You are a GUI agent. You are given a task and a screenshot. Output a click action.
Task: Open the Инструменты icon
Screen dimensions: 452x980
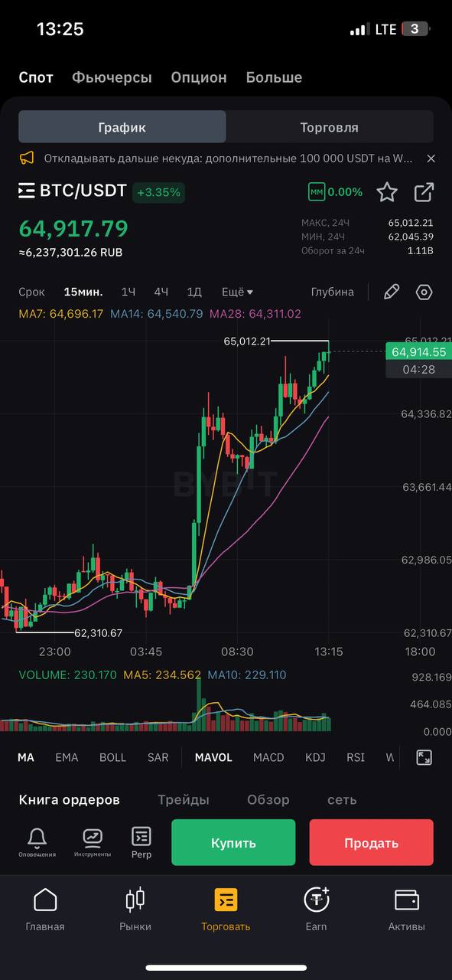coord(93,842)
